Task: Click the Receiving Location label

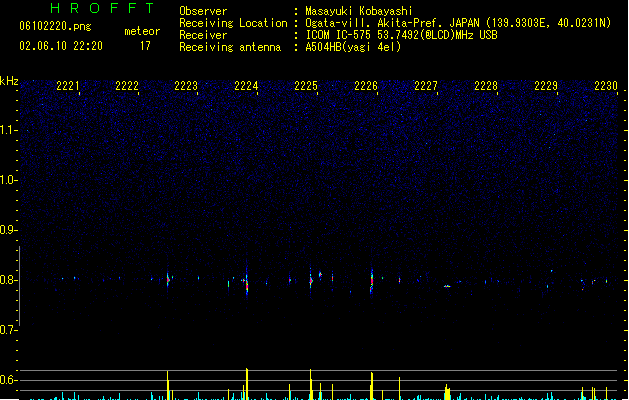Action: pyautogui.click(x=233, y=23)
